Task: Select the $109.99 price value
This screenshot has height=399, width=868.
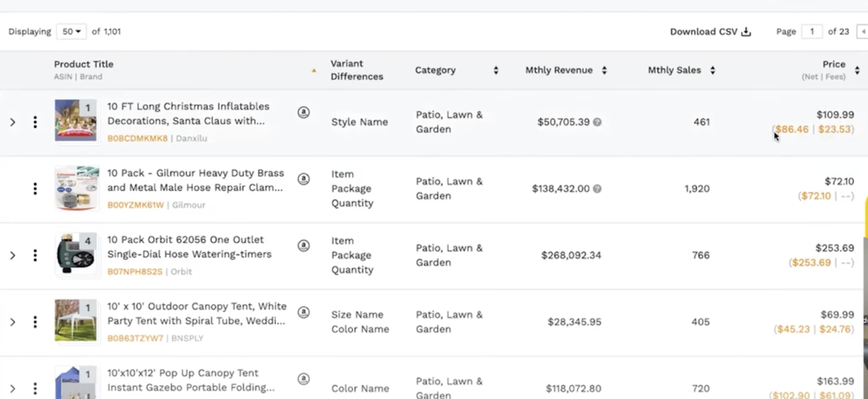Action: pos(835,115)
